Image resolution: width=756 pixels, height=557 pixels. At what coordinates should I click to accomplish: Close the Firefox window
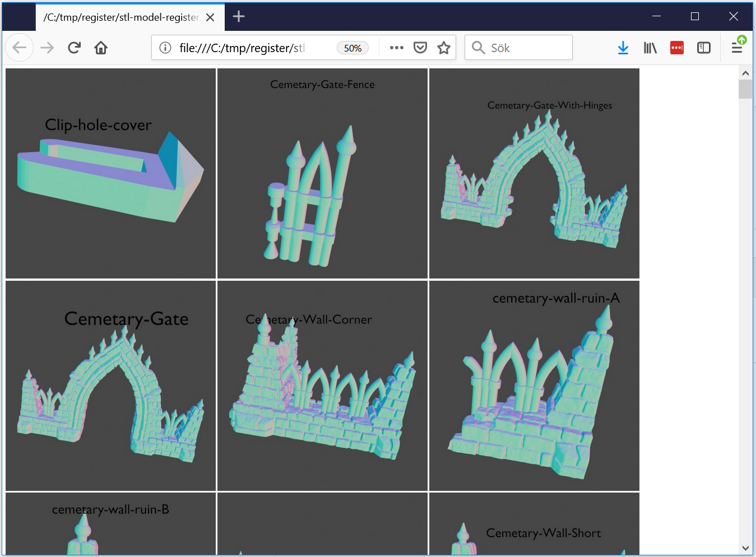(x=734, y=16)
